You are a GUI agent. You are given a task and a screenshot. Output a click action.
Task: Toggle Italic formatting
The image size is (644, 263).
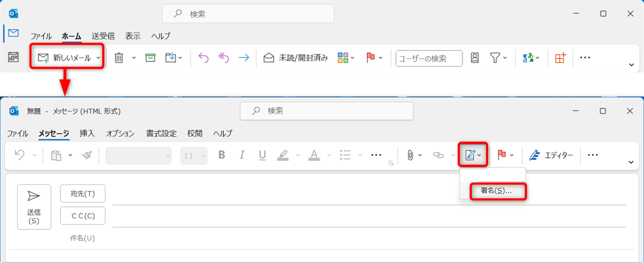242,155
